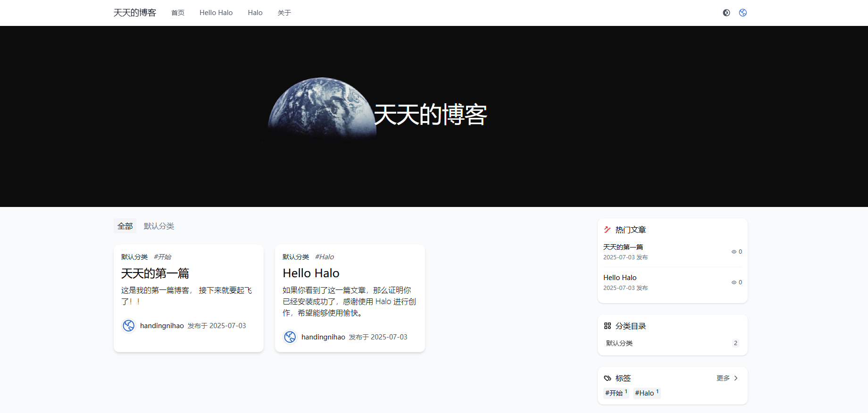Click the view count eye for Hello Halo

click(734, 282)
